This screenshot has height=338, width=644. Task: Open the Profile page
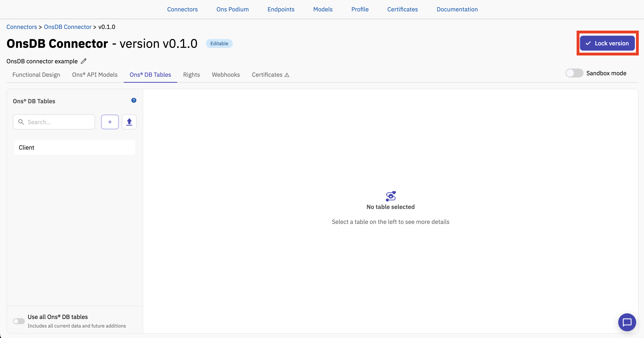click(360, 9)
